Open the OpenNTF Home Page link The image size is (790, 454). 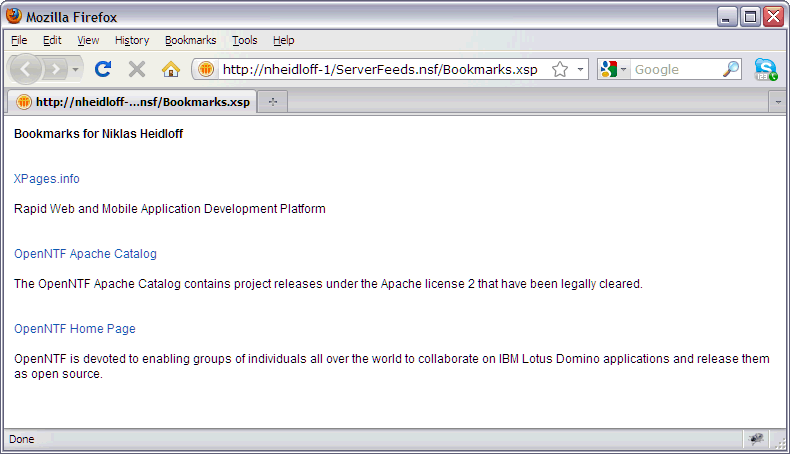pyautogui.click(x=75, y=329)
